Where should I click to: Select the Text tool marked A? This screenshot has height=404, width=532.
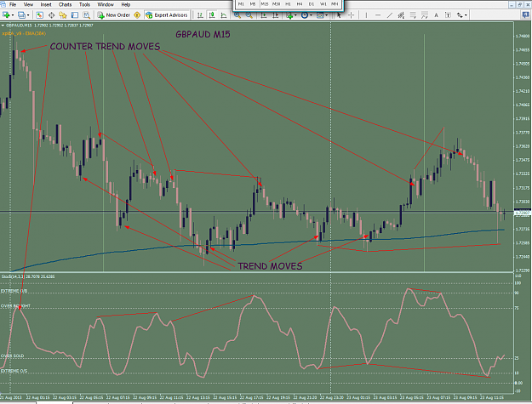pyautogui.click(x=437, y=15)
